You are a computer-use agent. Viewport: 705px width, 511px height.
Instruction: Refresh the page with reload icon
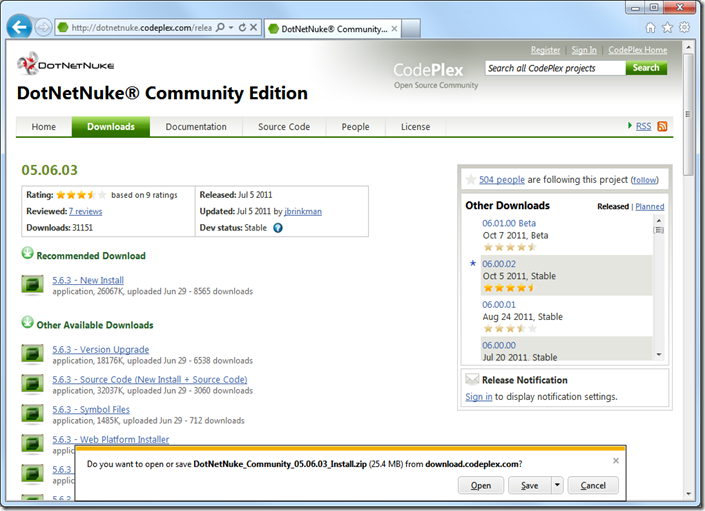(242, 28)
